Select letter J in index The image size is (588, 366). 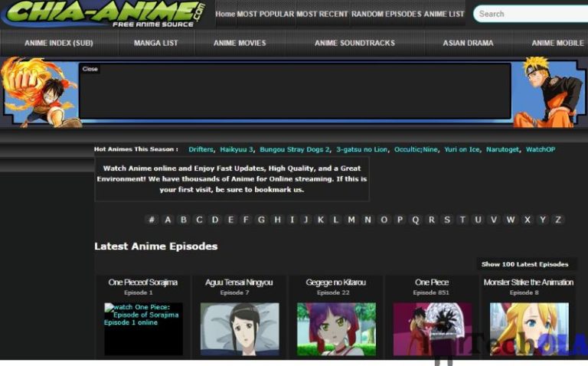(x=305, y=220)
